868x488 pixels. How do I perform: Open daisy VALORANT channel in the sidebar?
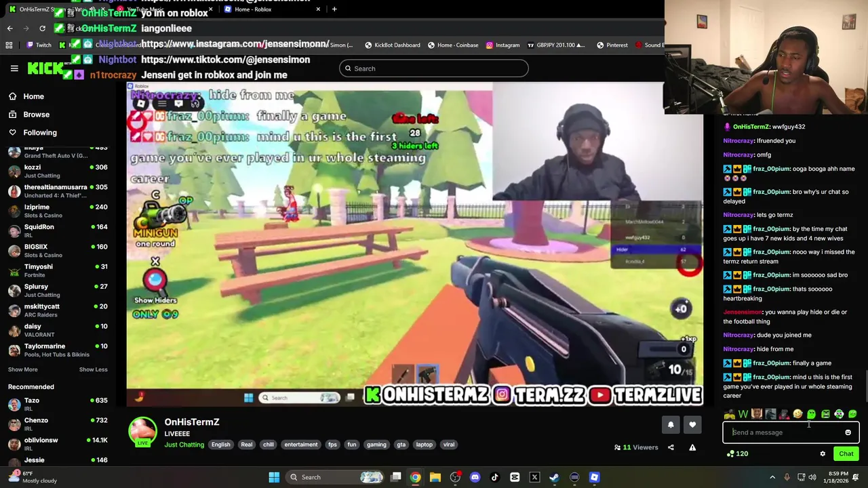coord(57,330)
